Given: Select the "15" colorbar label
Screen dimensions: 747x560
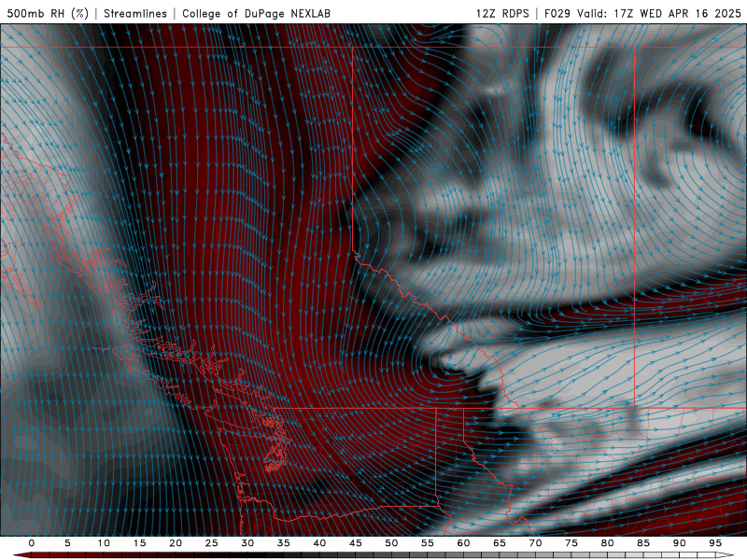Looking at the screenshot, I should point(139,543).
